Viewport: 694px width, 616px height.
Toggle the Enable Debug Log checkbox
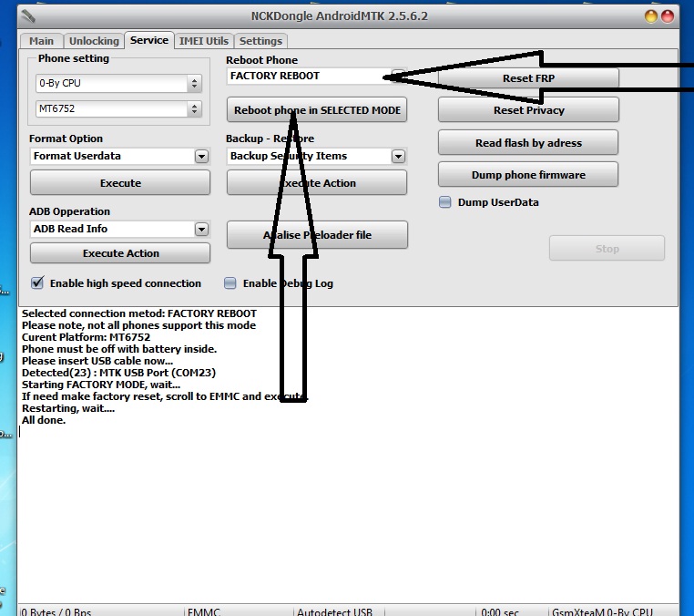click(x=230, y=283)
